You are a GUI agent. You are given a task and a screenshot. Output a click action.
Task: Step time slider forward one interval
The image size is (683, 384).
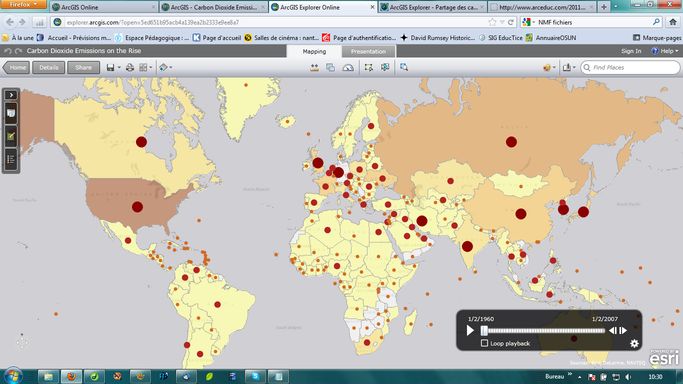click(x=623, y=330)
